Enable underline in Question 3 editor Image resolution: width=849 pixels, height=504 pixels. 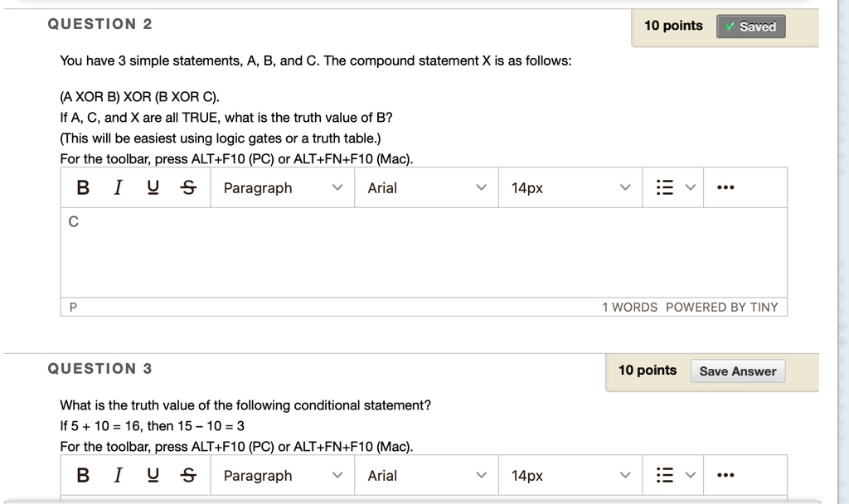(152, 475)
